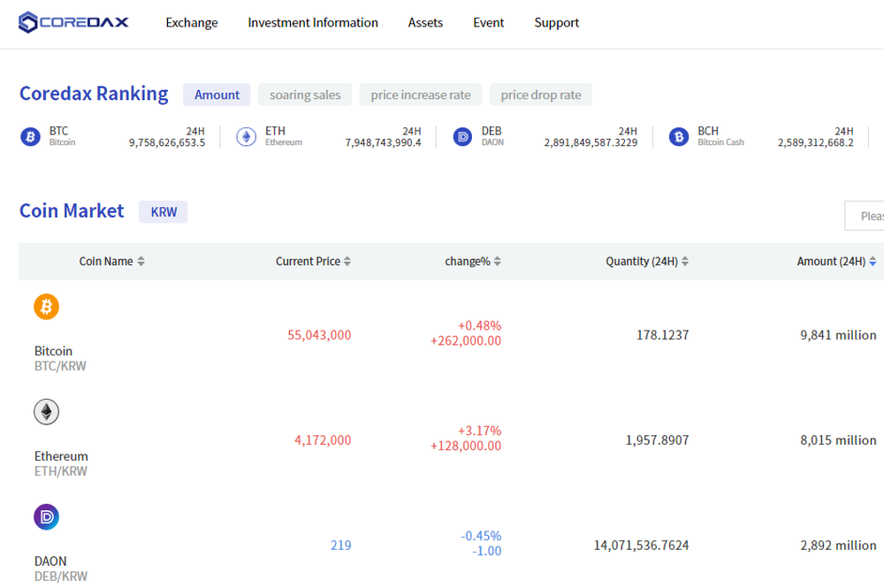The image size is (884, 588).
Task: Show price drop rate ranking
Action: (x=541, y=95)
